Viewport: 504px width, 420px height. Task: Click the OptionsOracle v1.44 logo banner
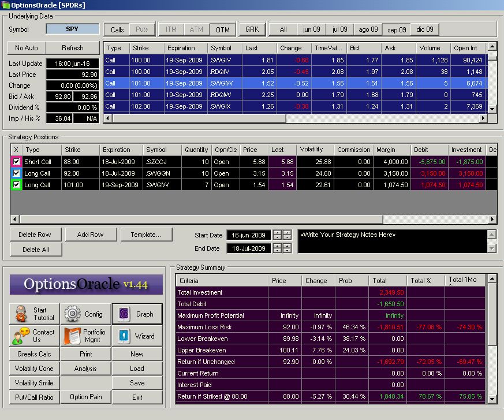(x=86, y=284)
